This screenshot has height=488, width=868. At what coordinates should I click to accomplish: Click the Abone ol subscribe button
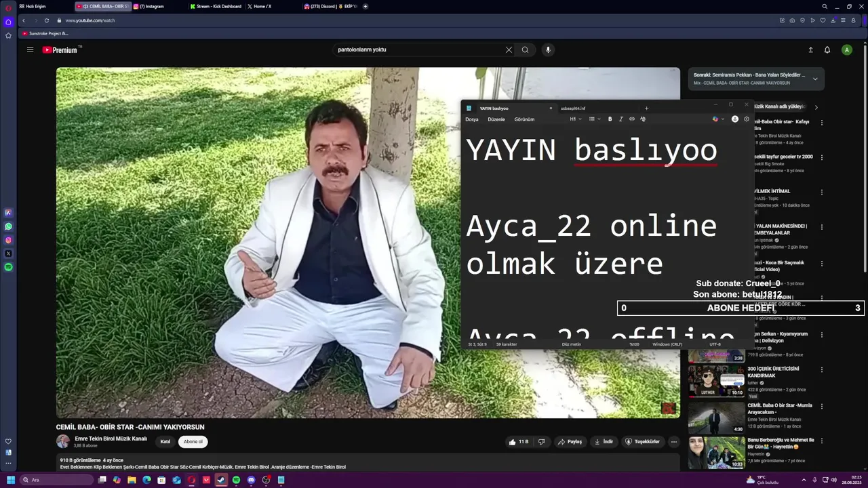193,442
